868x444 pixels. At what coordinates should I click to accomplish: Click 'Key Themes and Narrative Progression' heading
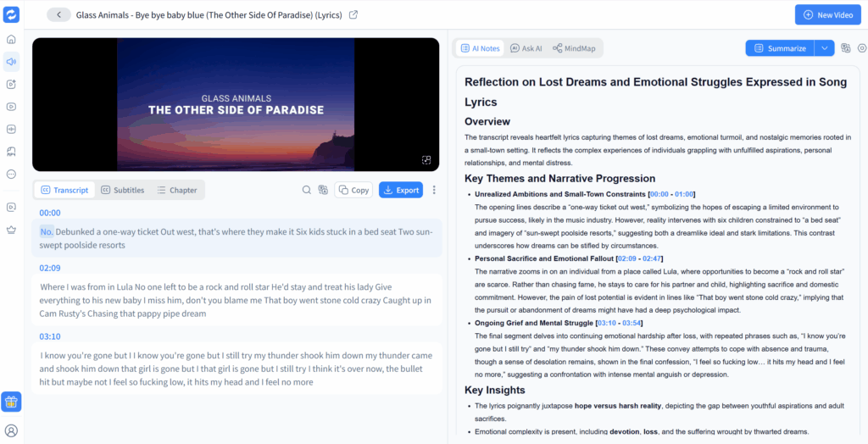coord(559,179)
